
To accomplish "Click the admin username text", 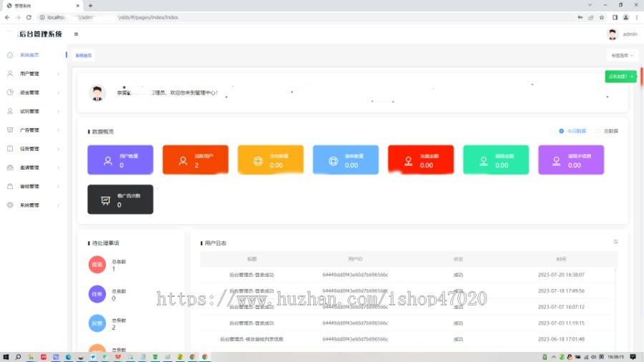I will pos(630,34).
